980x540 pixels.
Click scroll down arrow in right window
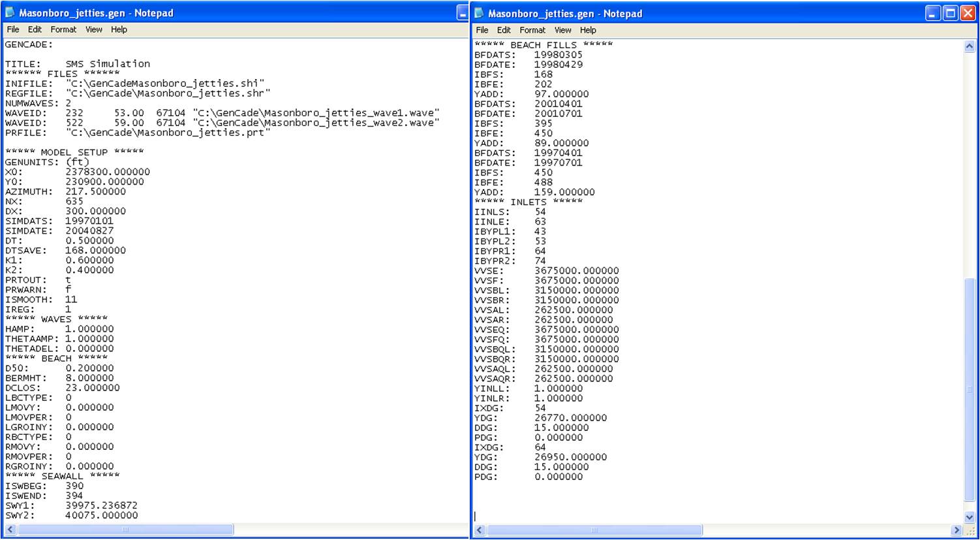[x=970, y=516]
